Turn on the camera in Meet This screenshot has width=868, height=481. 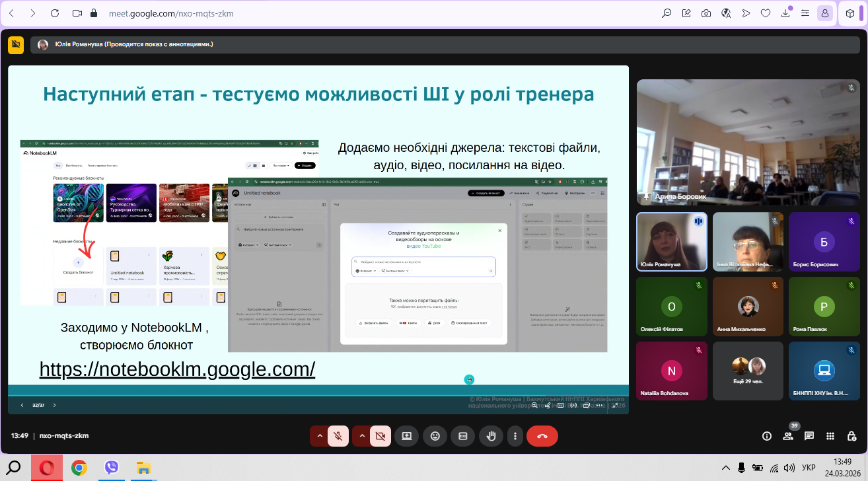tap(380, 436)
